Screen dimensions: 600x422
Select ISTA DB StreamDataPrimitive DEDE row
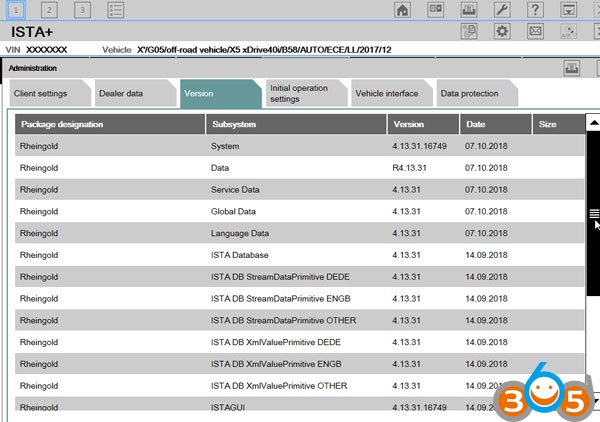coord(300,277)
